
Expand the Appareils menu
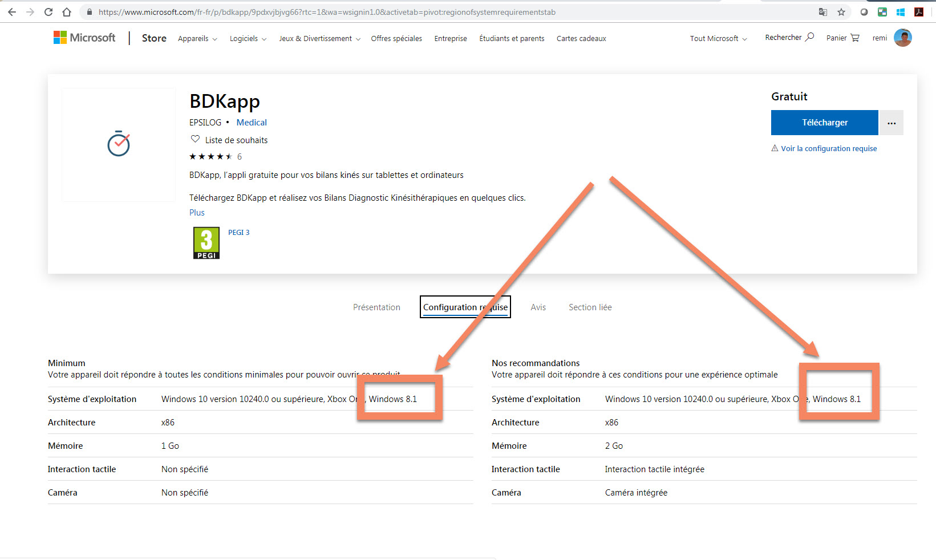click(197, 38)
